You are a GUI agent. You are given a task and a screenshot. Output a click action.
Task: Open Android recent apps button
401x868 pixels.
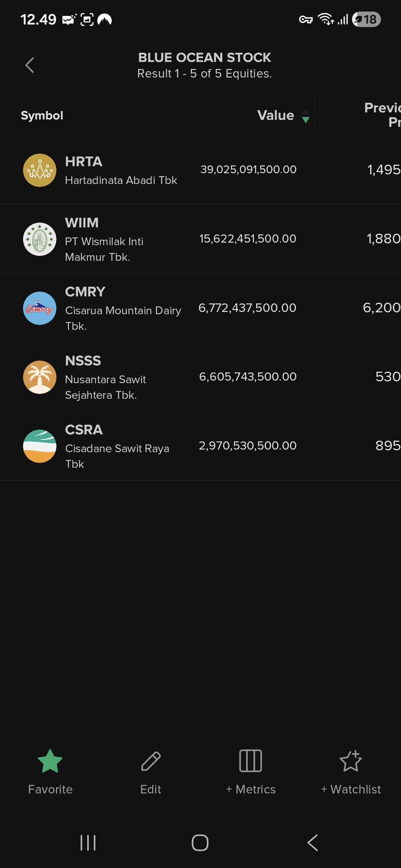(x=88, y=843)
